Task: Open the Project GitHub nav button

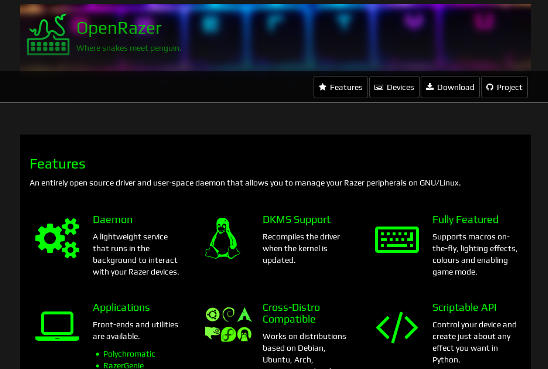Action: click(504, 87)
